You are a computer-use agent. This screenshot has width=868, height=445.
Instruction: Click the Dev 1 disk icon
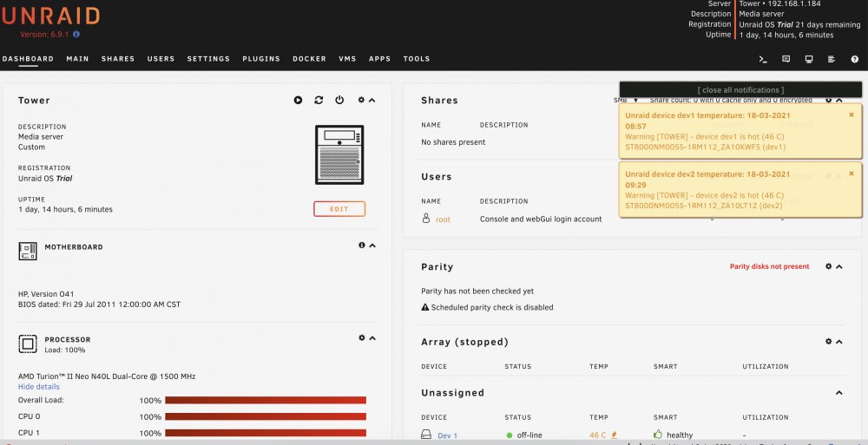(x=426, y=435)
